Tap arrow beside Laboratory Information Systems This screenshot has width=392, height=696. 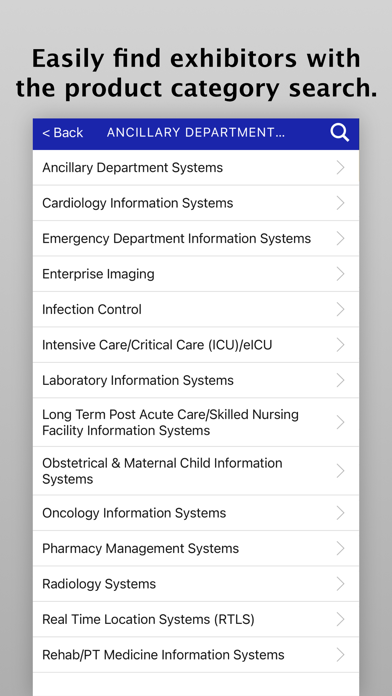(x=341, y=380)
